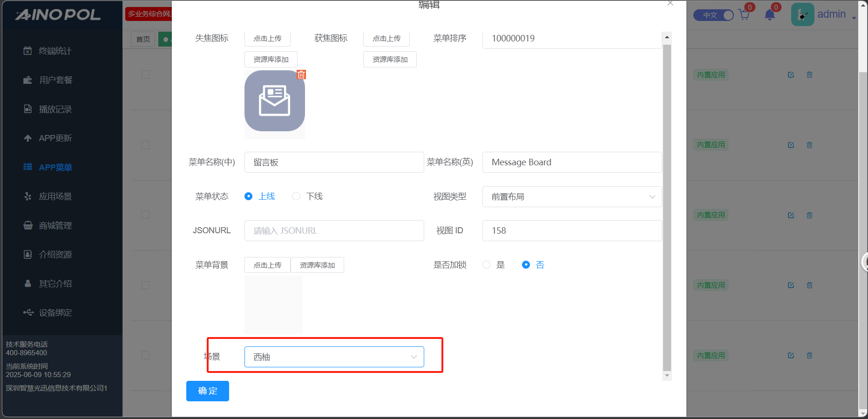Click the JSONURL input field
This screenshot has height=419, width=868.
334,231
